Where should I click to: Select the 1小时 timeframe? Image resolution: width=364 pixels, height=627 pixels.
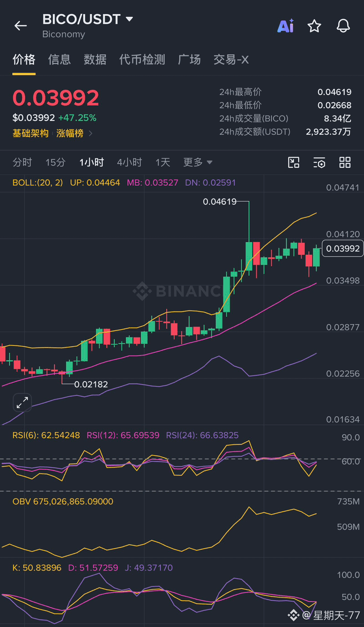91,162
